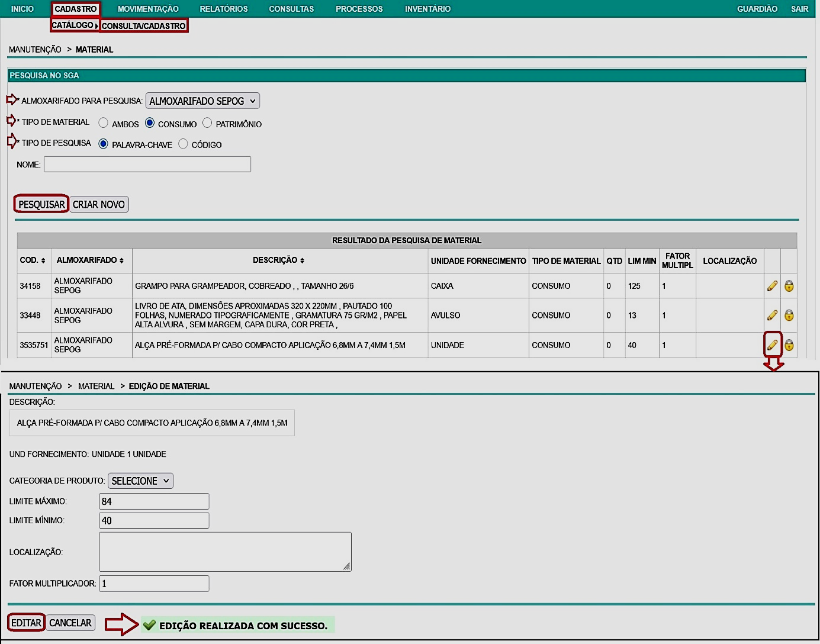Open the RELATÓRIOS menu
Viewport: 820px width, 644px height.
click(x=224, y=9)
